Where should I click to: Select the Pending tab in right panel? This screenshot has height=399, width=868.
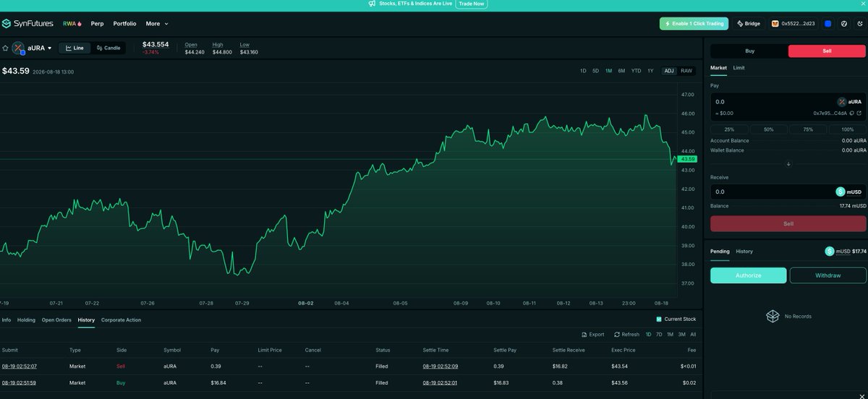(720, 252)
